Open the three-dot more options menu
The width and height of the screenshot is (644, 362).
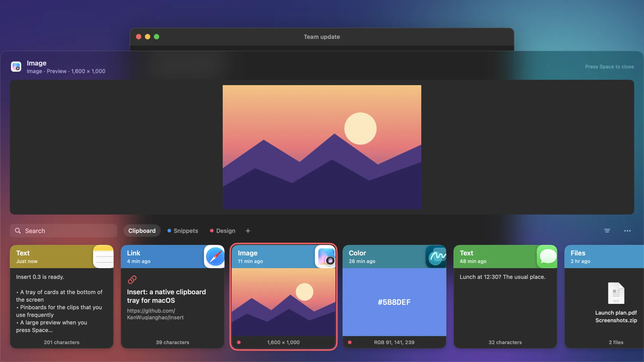click(627, 231)
